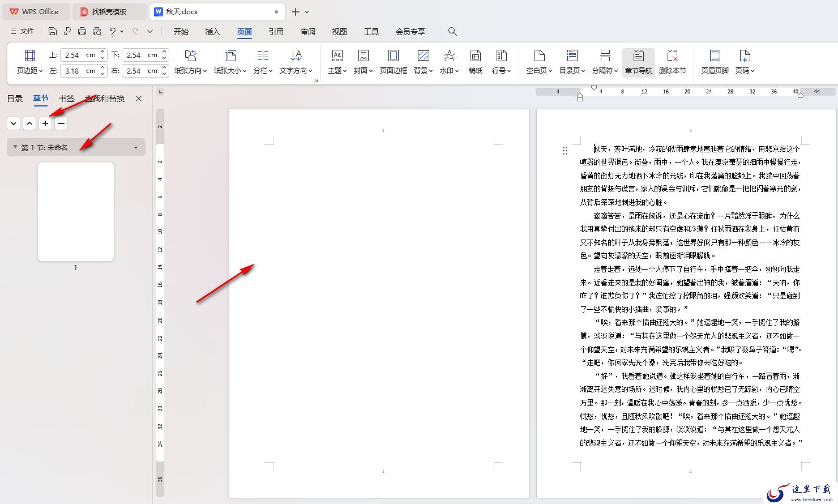Open 查找和替换 find and replace tab
Viewport: 838px width, 504px height.
click(105, 99)
